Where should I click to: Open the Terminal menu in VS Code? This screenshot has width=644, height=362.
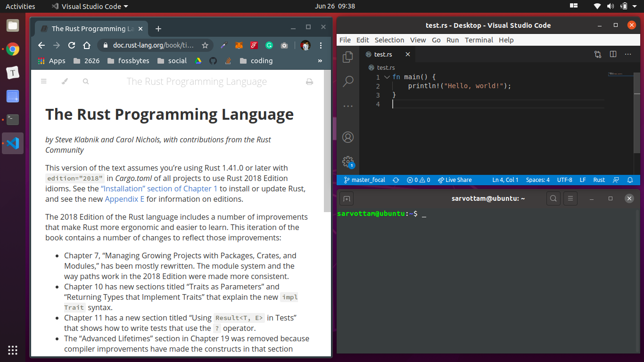pyautogui.click(x=479, y=40)
